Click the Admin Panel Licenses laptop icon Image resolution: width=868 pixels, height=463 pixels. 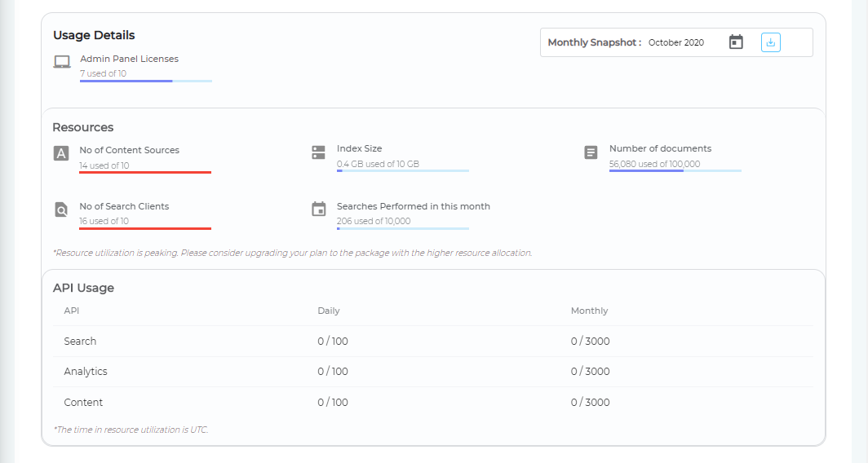coord(62,62)
